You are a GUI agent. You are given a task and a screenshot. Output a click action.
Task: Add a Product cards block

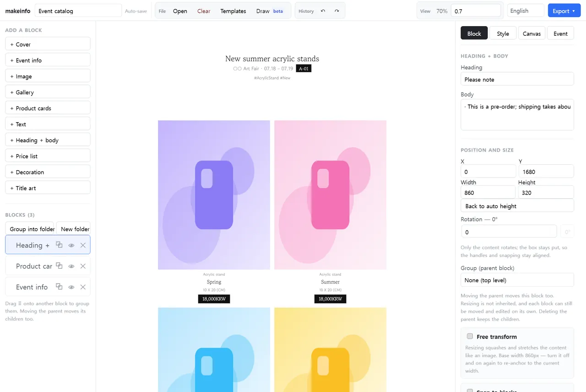coord(48,108)
